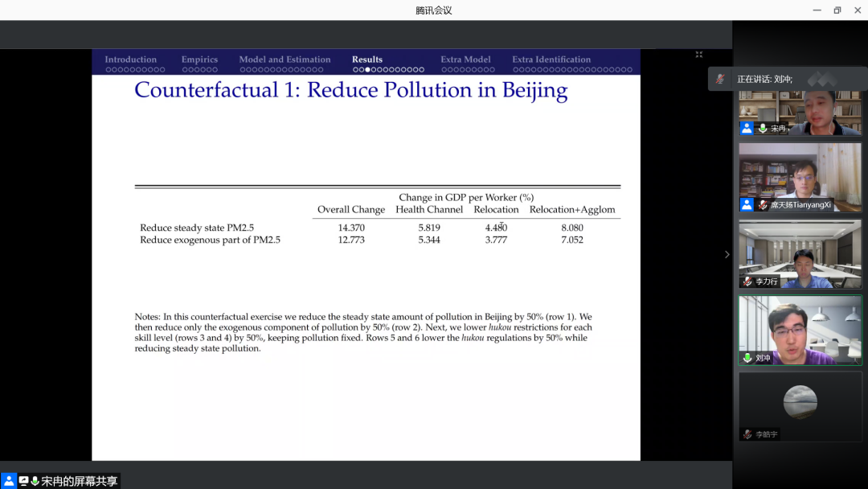This screenshot has height=489, width=868.
Task: Click the blue host icon on 宋冉's video
Action: 747,128
